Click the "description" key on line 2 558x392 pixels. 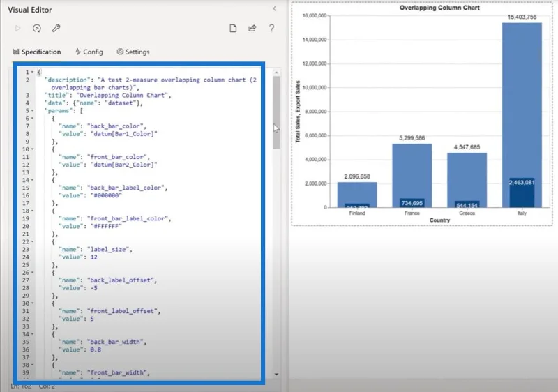coord(67,80)
